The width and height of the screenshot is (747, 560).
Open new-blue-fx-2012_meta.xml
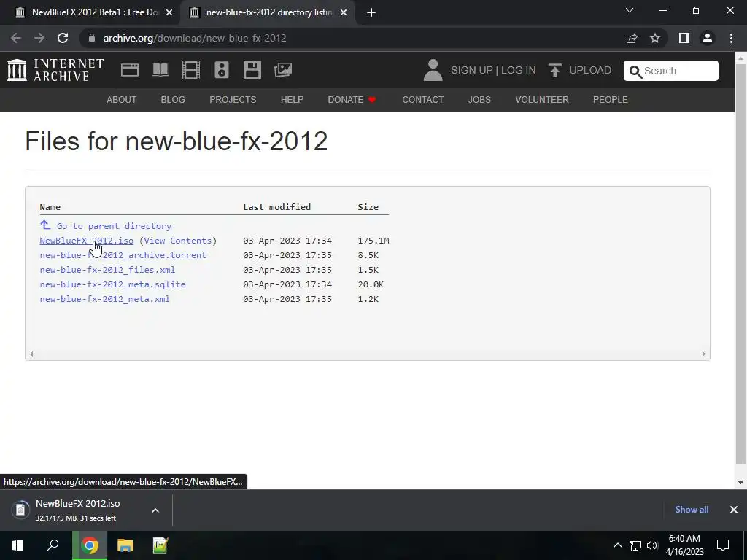click(104, 299)
